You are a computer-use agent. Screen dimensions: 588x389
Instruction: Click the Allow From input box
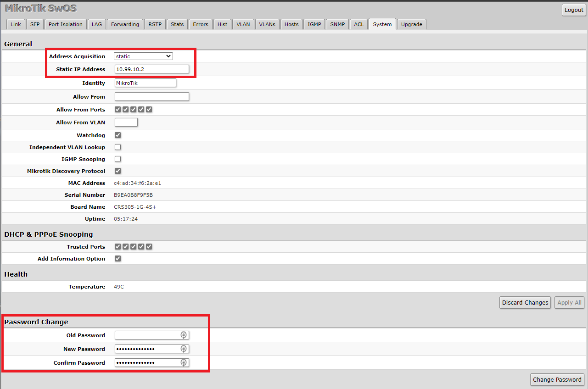152,97
